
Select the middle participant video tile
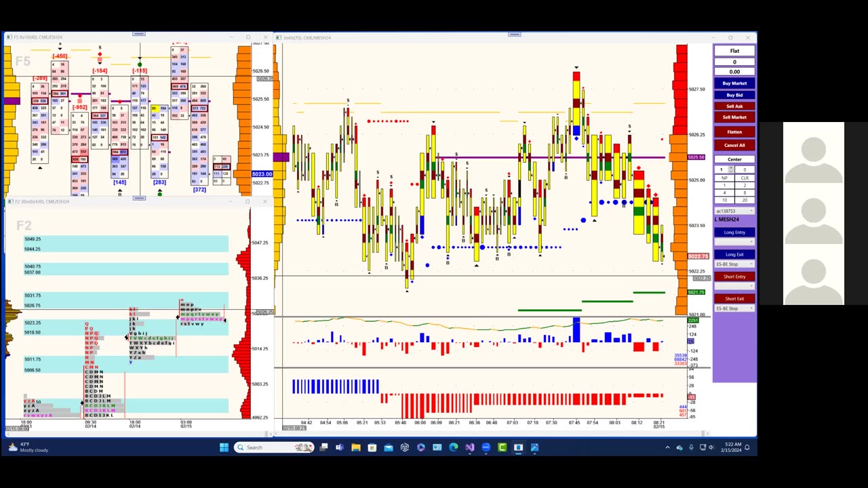[814, 213]
